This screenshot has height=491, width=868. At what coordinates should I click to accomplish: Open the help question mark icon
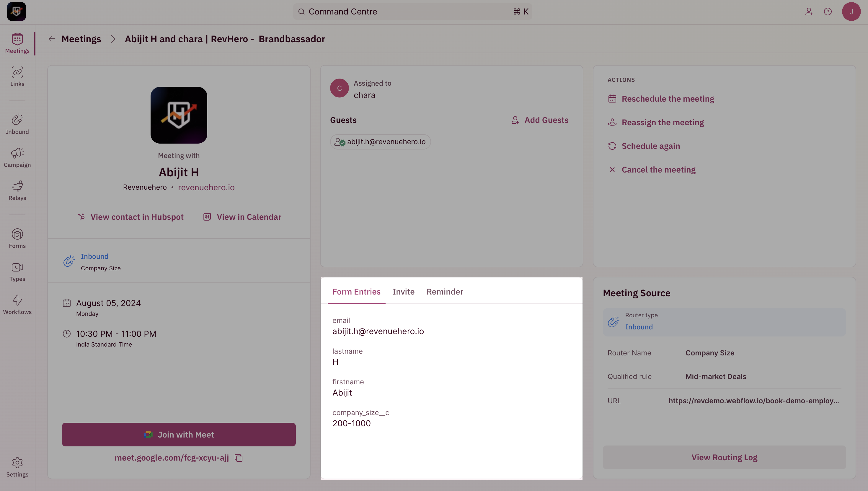click(828, 12)
